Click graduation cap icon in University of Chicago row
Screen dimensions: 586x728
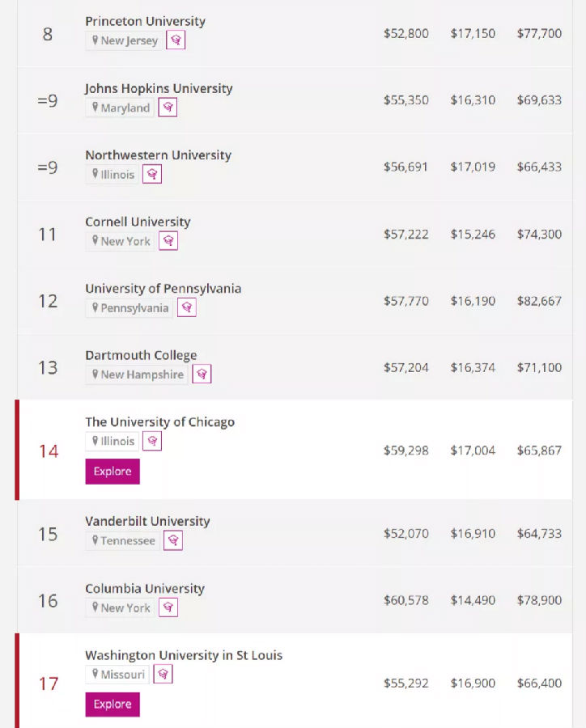click(x=152, y=441)
